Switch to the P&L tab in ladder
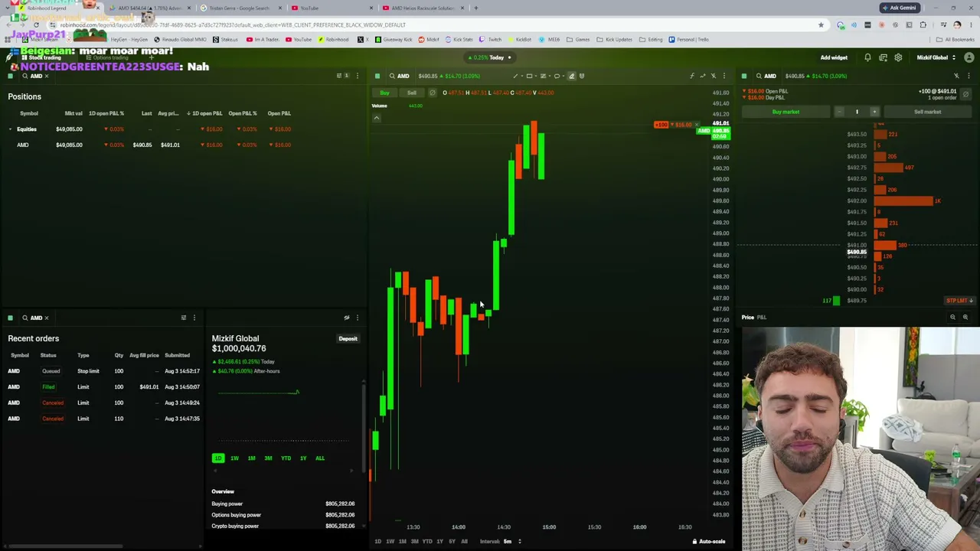Image resolution: width=980 pixels, height=551 pixels. (762, 317)
